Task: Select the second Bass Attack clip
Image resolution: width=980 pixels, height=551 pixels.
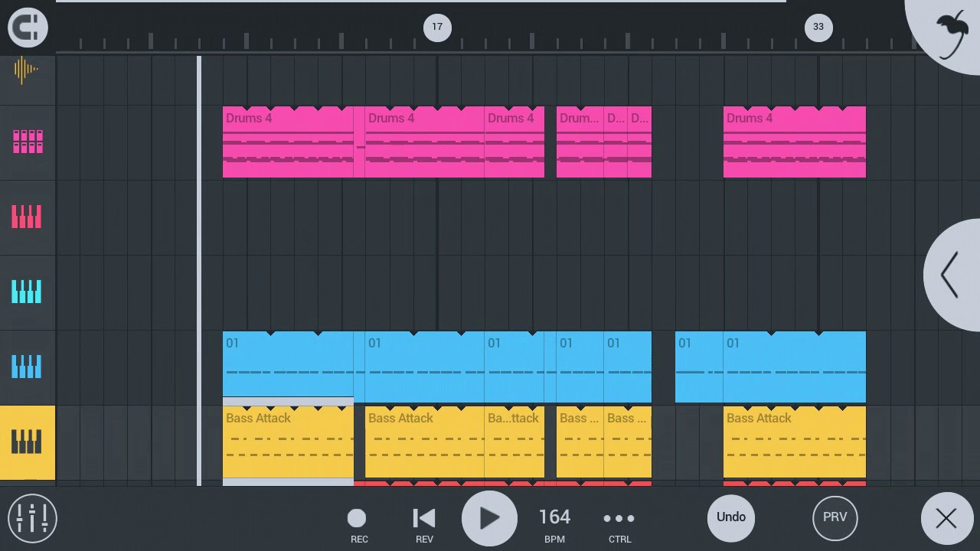Action: tap(425, 442)
